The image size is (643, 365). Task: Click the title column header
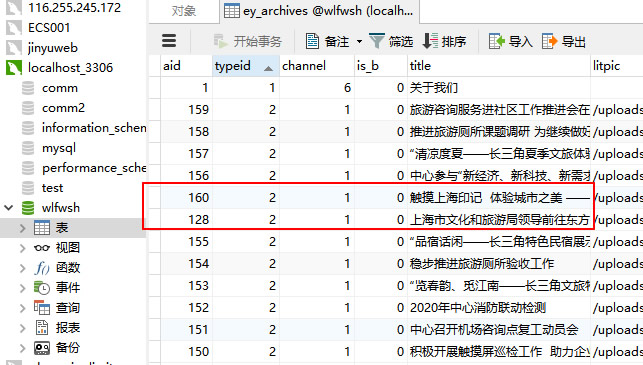[x=499, y=66]
